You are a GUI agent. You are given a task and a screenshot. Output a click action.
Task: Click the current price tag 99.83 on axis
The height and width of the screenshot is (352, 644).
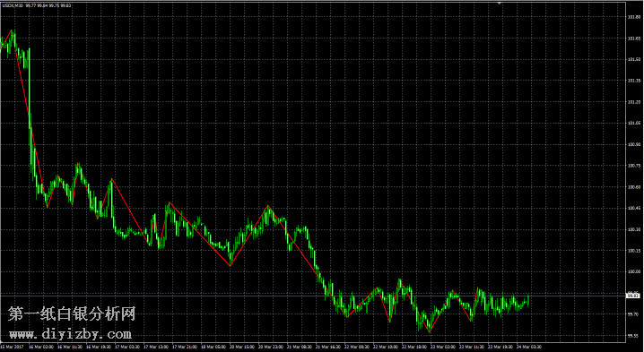[x=633, y=295]
